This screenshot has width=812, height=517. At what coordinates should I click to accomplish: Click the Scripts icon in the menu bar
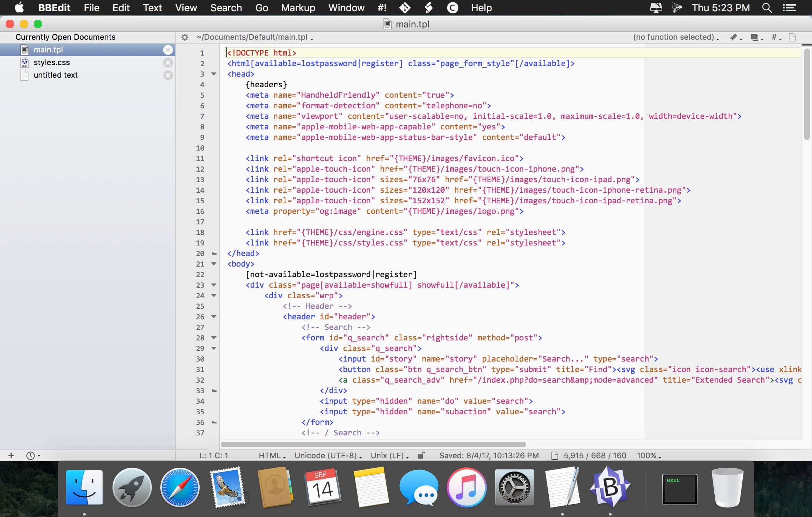[x=428, y=7]
